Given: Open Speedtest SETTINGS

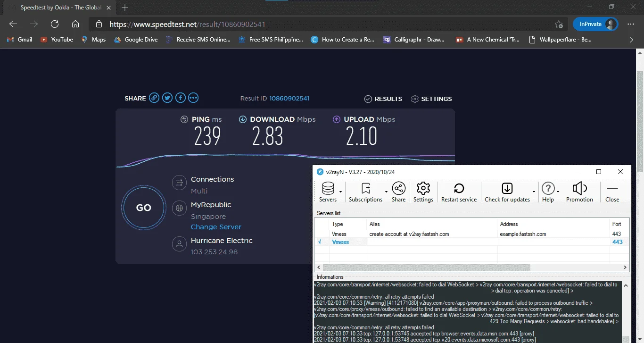Looking at the screenshot, I should click(431, 99).
